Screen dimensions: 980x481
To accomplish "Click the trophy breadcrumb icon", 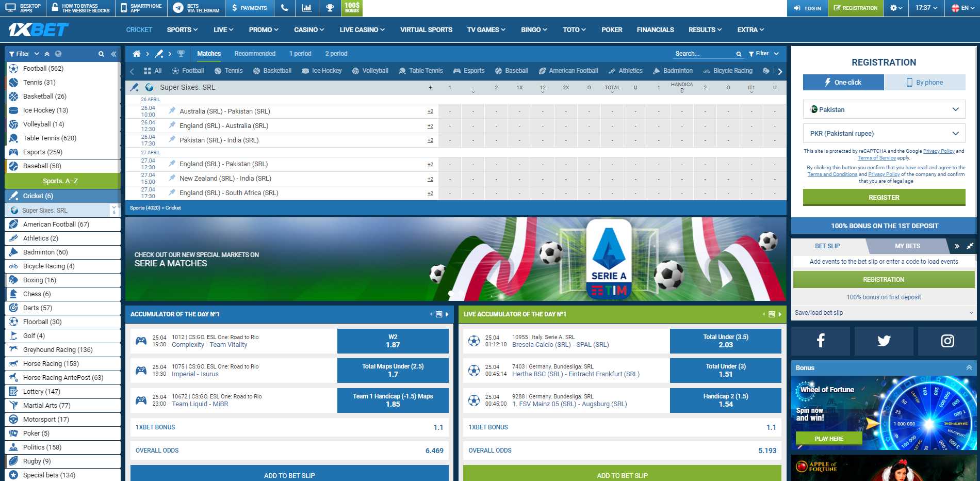I will click(x=181, y=54).
